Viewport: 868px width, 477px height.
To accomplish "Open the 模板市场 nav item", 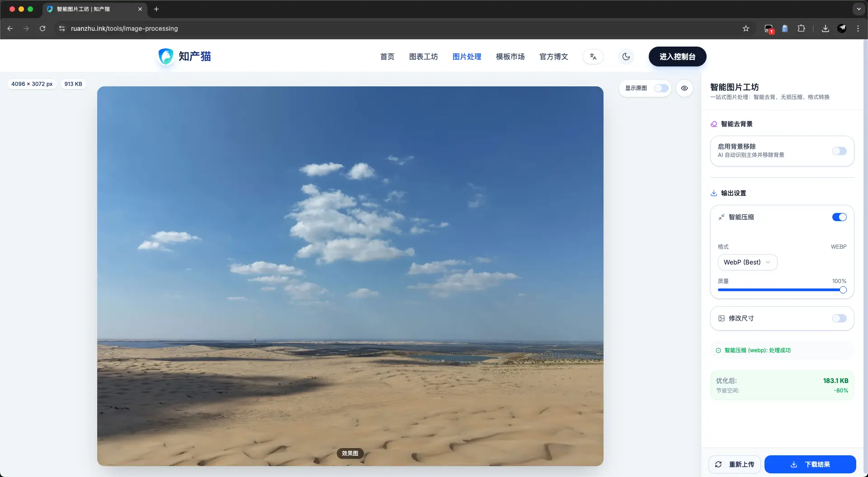I will [510, 57].
